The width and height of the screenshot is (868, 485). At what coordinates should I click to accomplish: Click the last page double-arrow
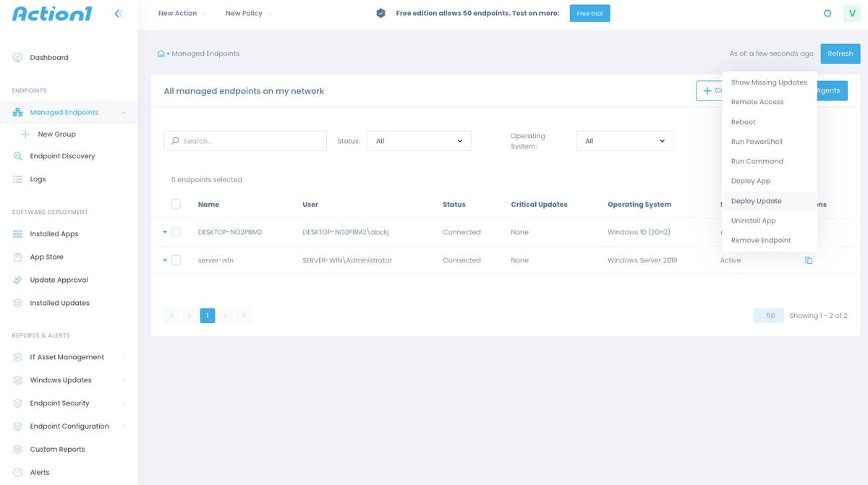[x=244, y=316]
